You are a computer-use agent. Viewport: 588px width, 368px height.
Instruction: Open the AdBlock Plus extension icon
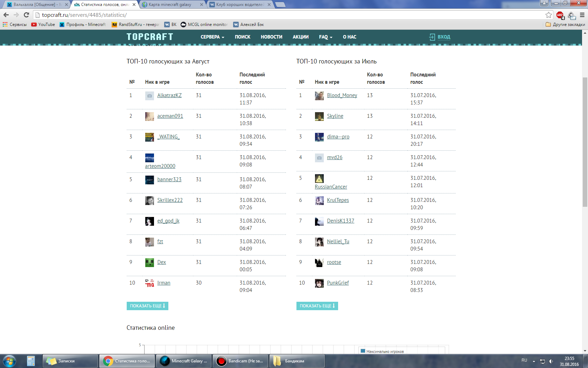(560, 15)
